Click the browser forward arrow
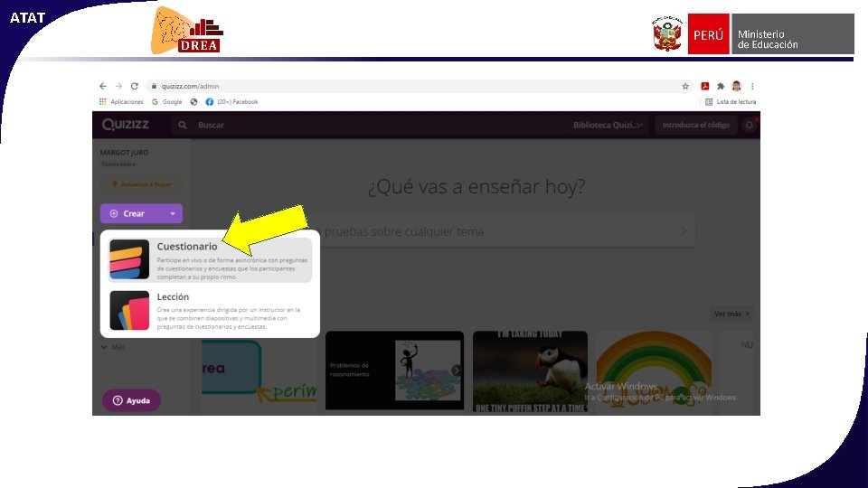The image size is (868, 488). (x=118, y=87)
